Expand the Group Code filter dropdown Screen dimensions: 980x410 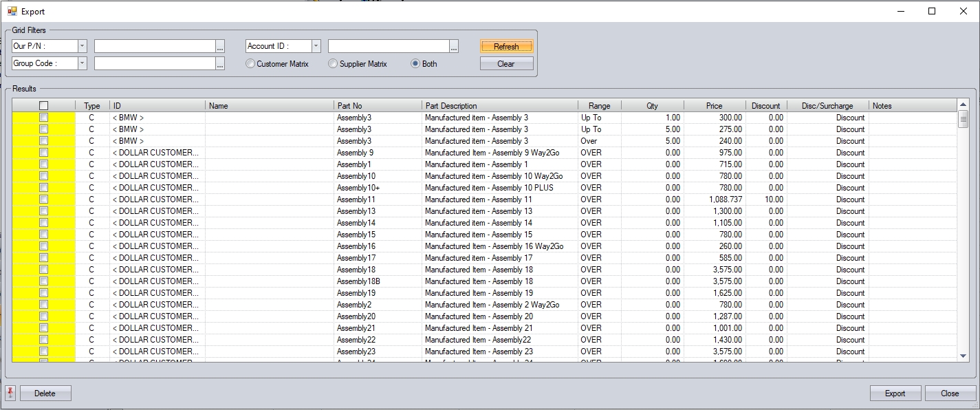pyautogui.click(x=83, y=63)
